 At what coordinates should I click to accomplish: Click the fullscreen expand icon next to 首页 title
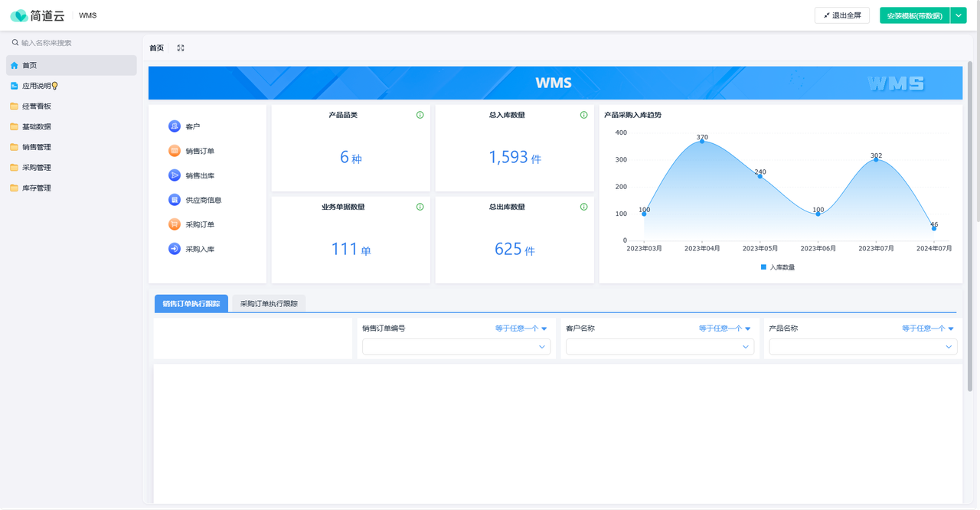[x=181, y=47]
